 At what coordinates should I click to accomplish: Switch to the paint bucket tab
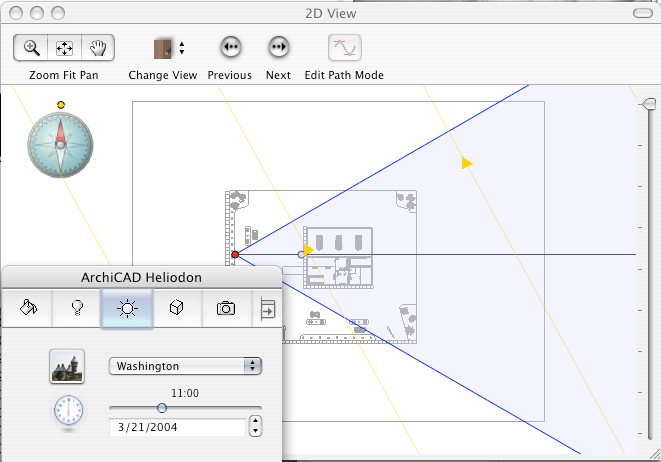(x=28, y=308)
